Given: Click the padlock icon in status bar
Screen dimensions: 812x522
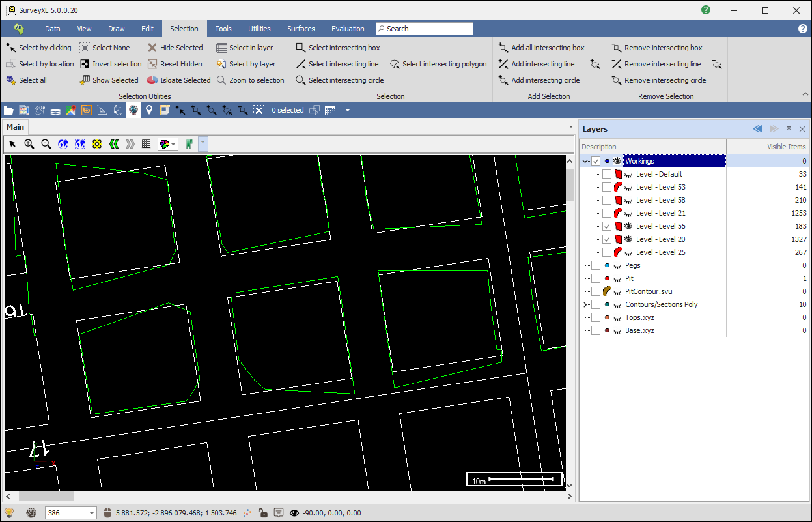Looking at the screenshot, I should pos(262,513).
